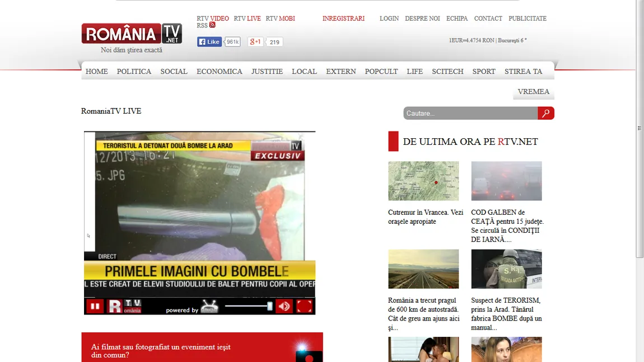This screenshot has width=644, height=362.
Task: Read '600 km de autostradă' headline
Action: click(424, 314)
